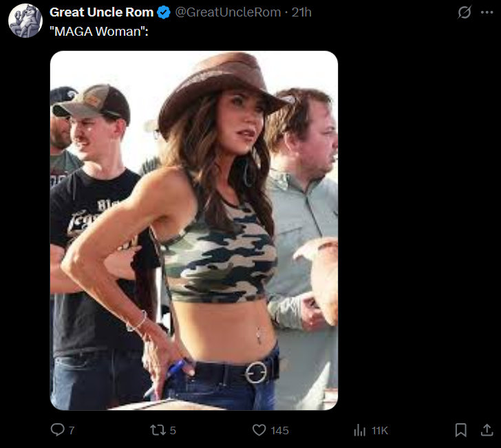Click the 21h timestamp
The width and height of the screenshot is (501, 448).
(x=301, y=12)
